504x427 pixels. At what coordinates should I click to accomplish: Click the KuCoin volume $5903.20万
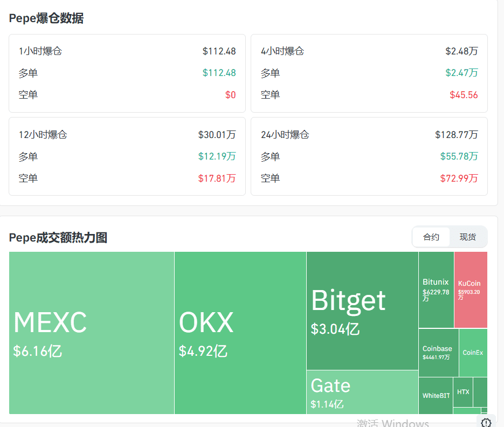469,294
